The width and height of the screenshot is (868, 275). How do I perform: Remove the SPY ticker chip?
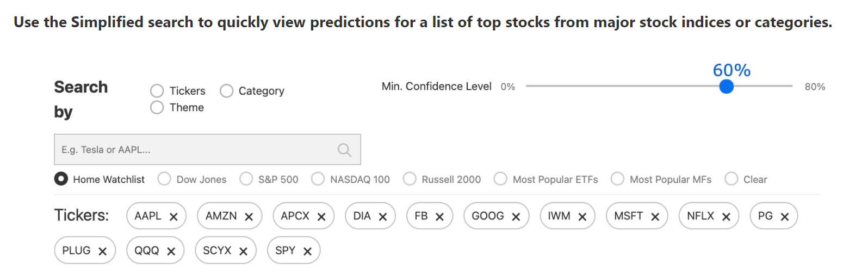point(307,251)
